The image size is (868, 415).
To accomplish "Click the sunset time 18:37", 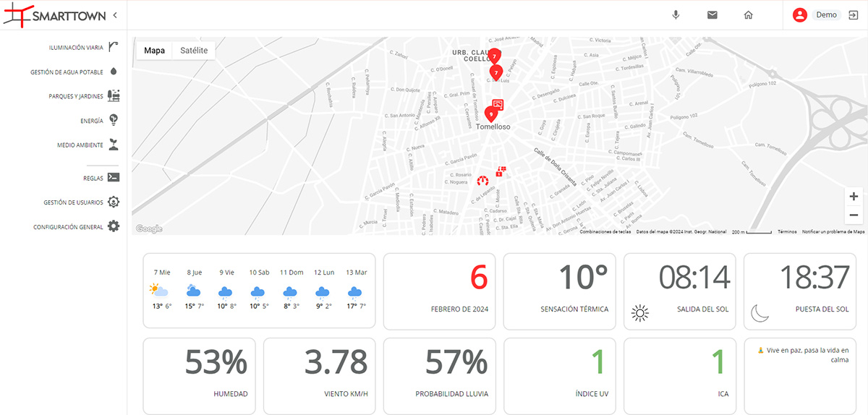I will click(814, 278).
